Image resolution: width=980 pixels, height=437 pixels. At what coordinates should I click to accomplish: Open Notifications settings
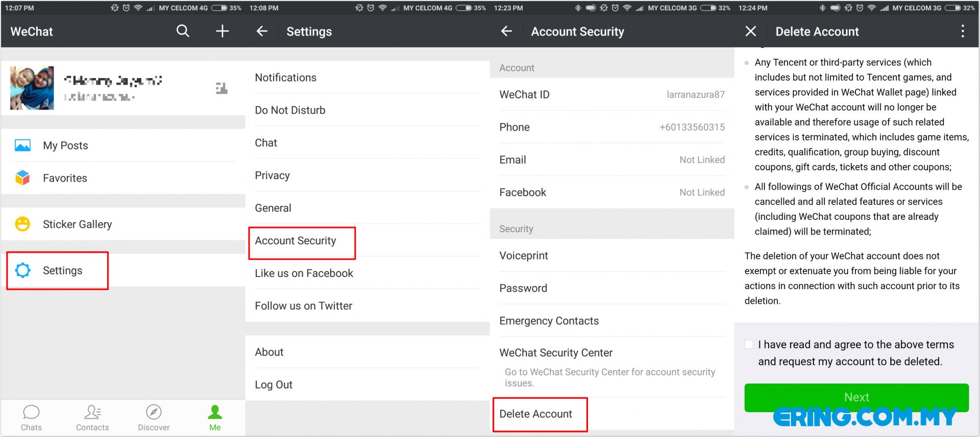tap(367, 78)
